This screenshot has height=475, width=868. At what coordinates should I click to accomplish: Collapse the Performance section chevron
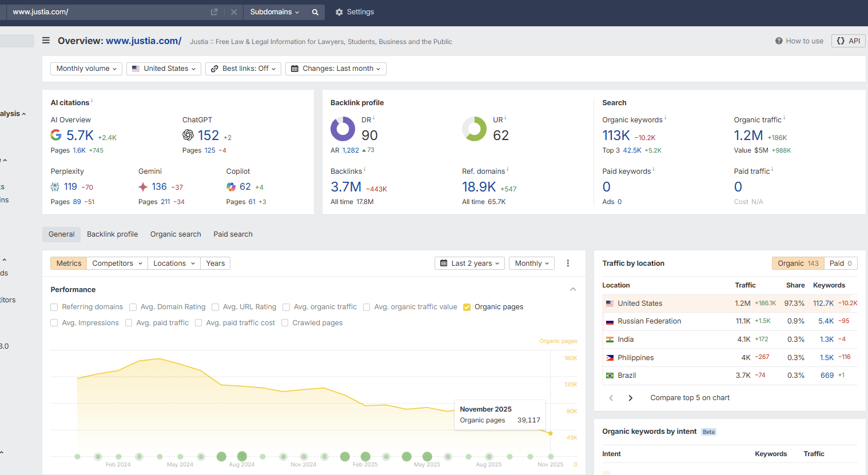pos(573,290)
